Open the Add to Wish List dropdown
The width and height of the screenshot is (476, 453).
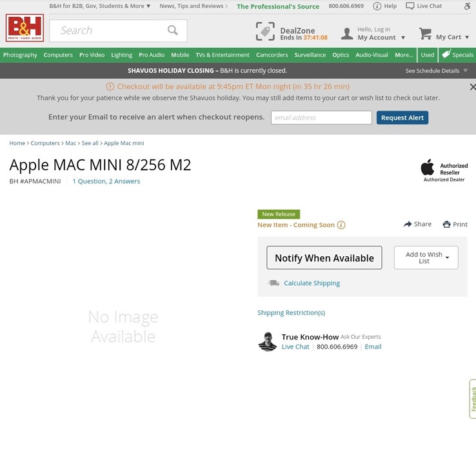pyautogui.click(x=426, y=257)
